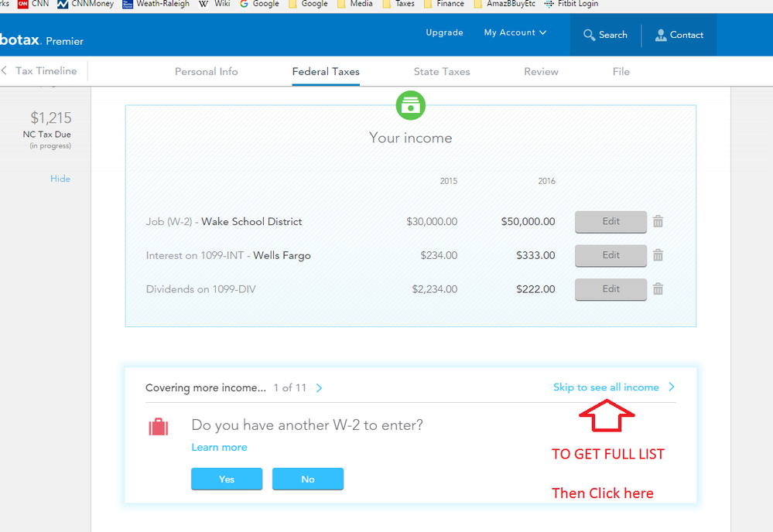Open the CNNMoney bookmark
Screen dimensions: 773x532
click(x=86, y=4)
